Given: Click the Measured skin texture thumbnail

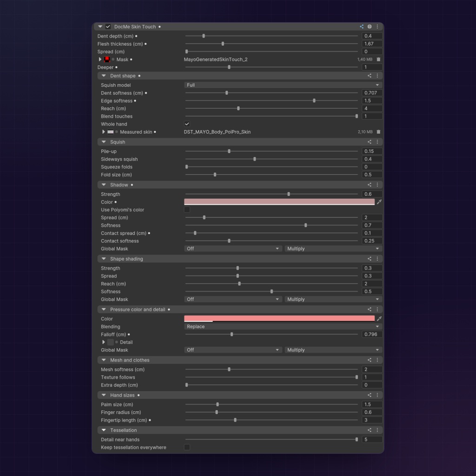Looking at the screenshot, I should (111, 132).
